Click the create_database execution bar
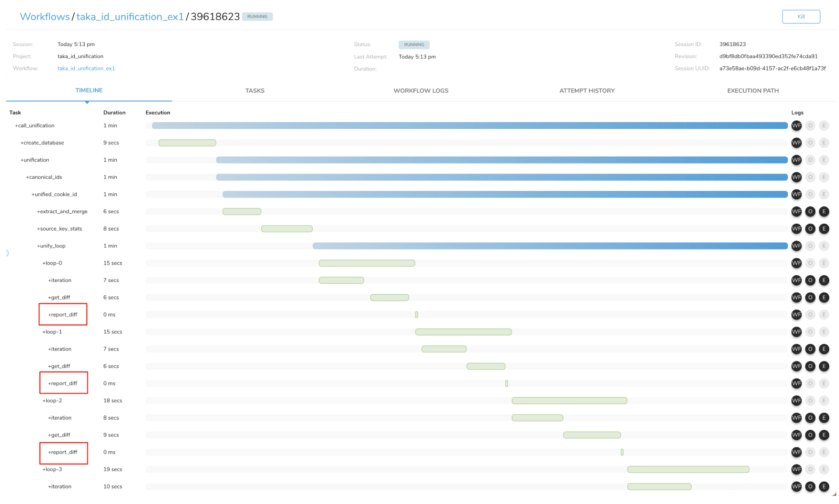 click(x=187, y=143)
